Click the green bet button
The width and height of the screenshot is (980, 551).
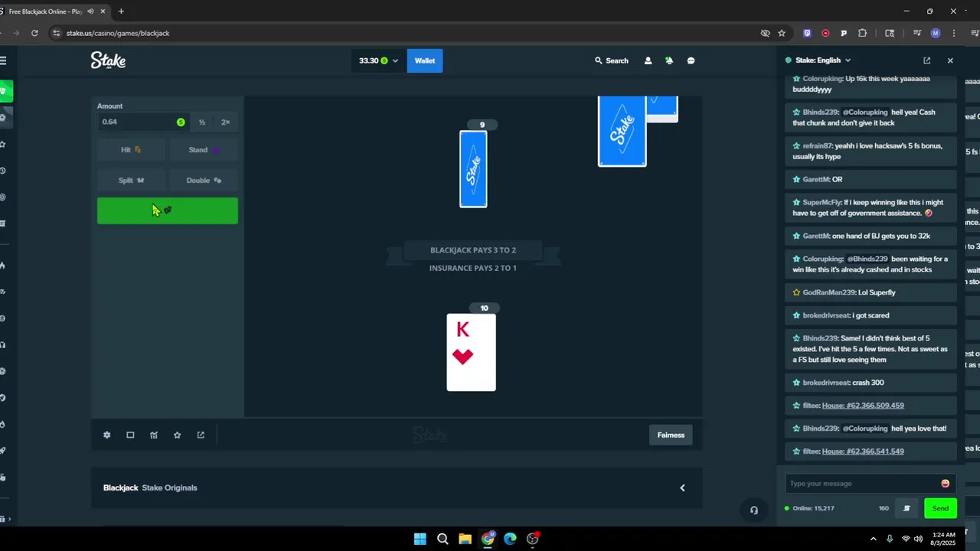point(168,211)
